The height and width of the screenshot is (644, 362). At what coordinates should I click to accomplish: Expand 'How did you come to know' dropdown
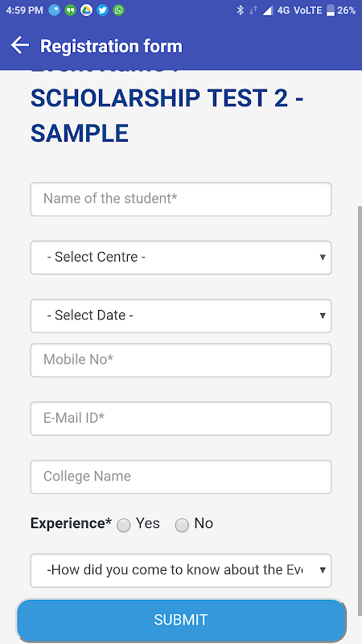click(181, 571)
